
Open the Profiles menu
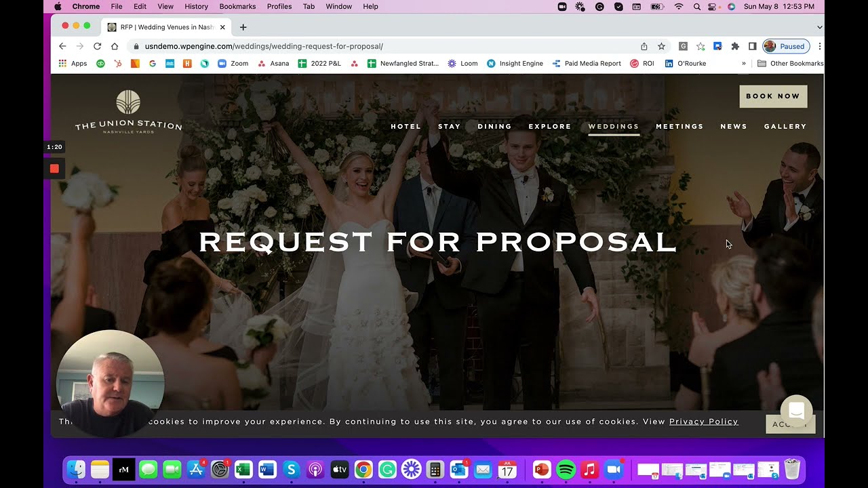[279, 6]
